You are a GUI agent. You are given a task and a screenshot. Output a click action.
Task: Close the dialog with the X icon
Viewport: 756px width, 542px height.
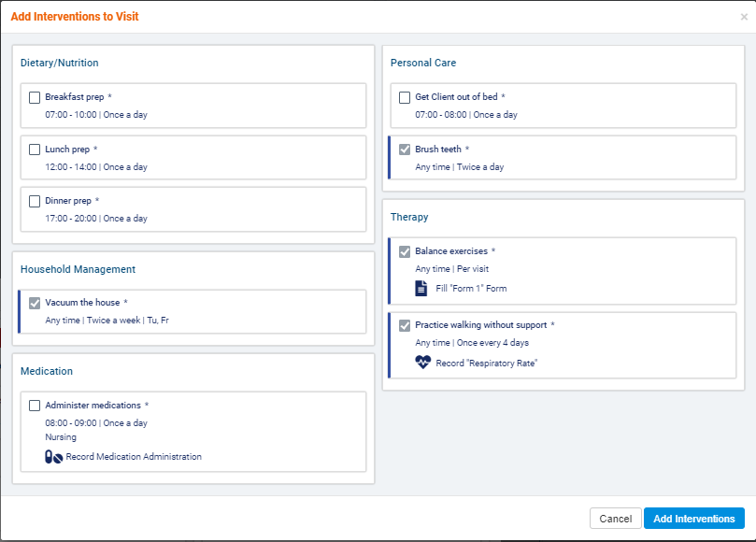pyautogui.click(x=744, y=17)
